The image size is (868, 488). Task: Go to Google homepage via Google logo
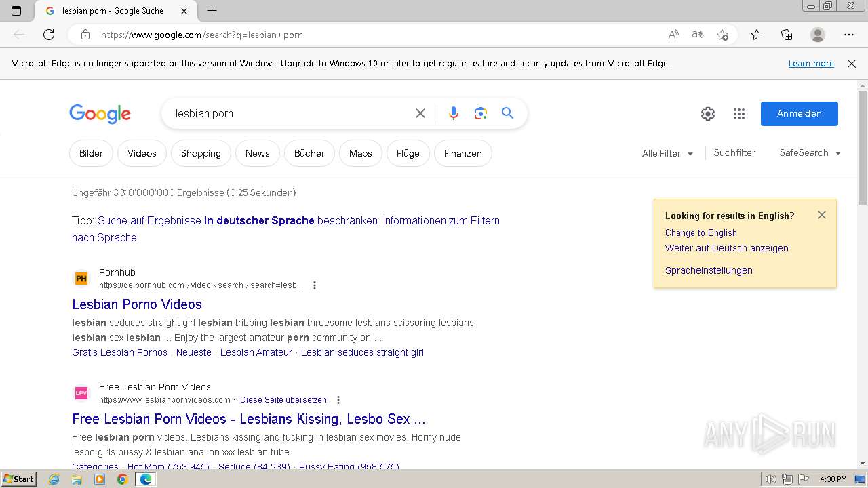click(100, 114)
